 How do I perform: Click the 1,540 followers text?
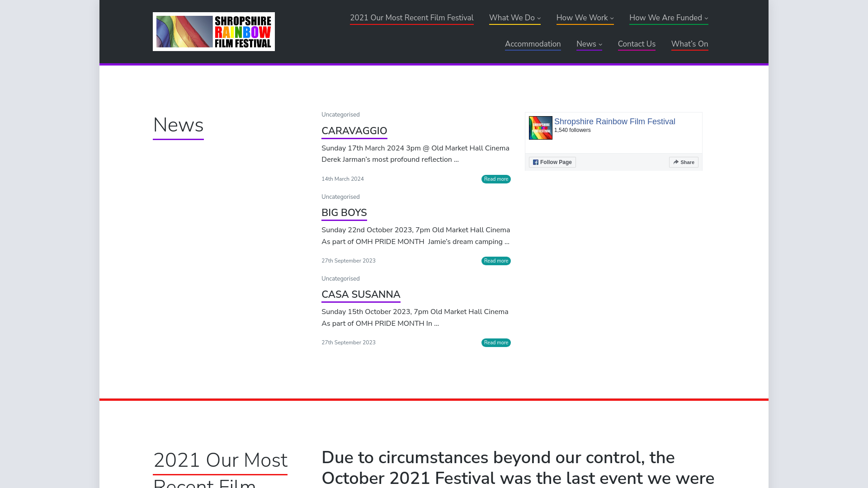(572, 130)
